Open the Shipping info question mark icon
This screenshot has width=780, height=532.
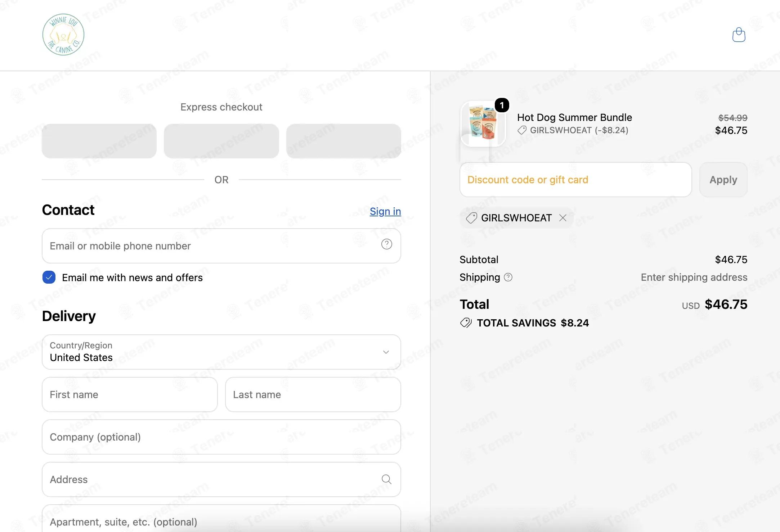coord(508,277)
